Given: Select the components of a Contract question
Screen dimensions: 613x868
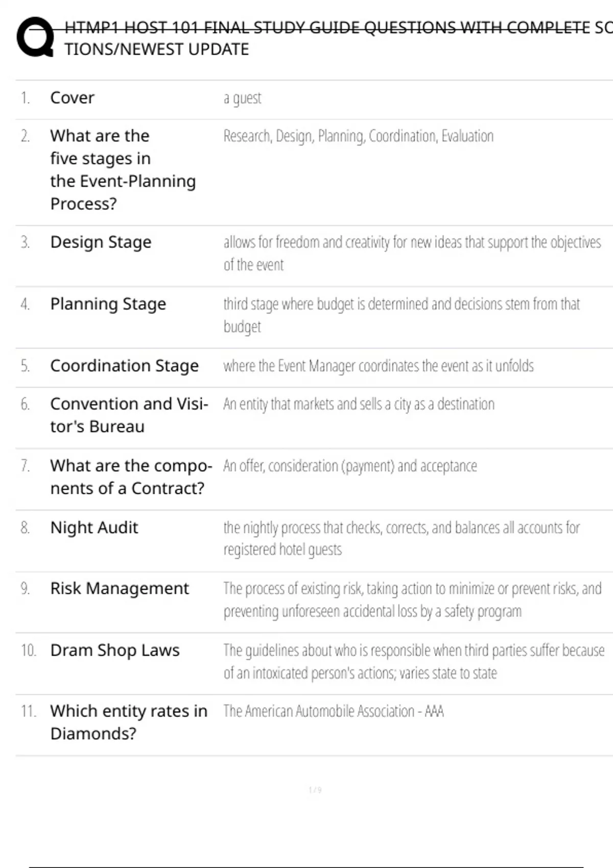Looking at the screenshot, I should click(x=131, y=477).
